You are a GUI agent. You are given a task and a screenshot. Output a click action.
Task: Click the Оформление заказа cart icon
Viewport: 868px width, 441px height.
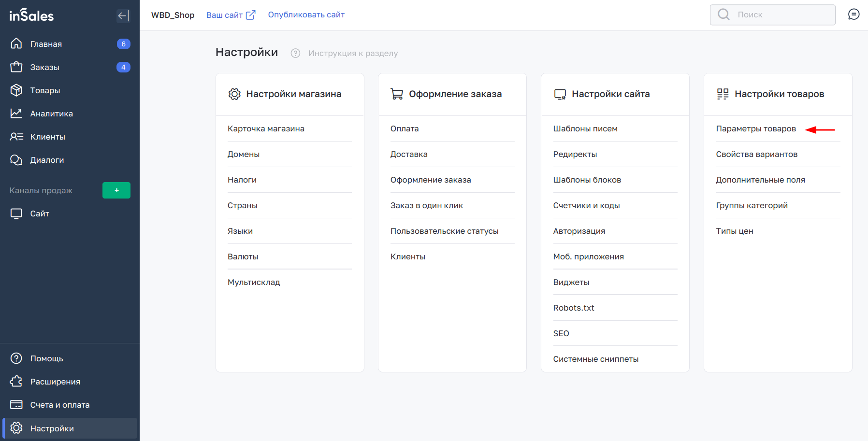click(397, 94)
